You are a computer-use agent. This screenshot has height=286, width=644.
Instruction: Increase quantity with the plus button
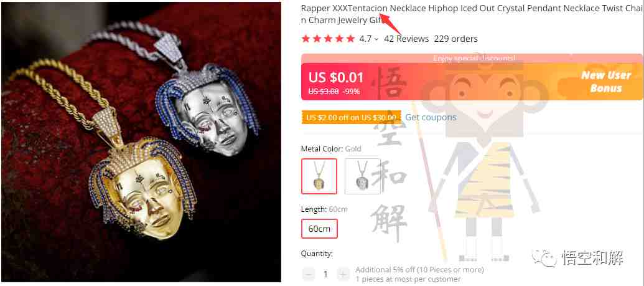pos(343,274)
